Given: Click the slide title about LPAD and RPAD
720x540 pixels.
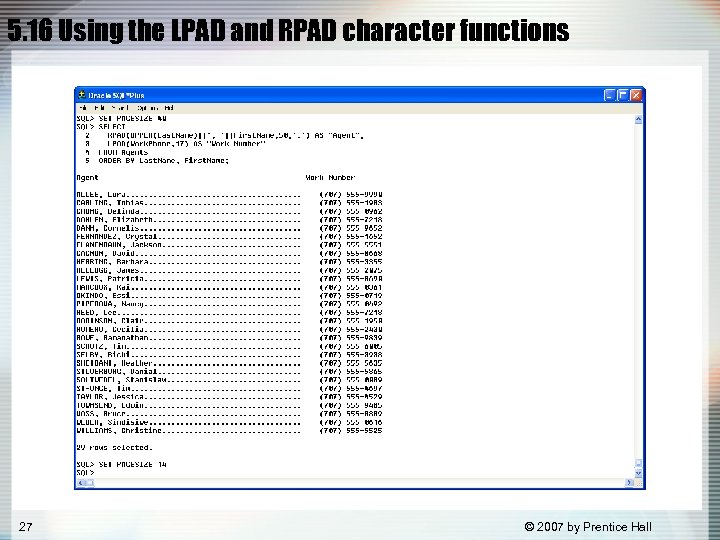Looking at the screenshot, I should click(288, 31).
